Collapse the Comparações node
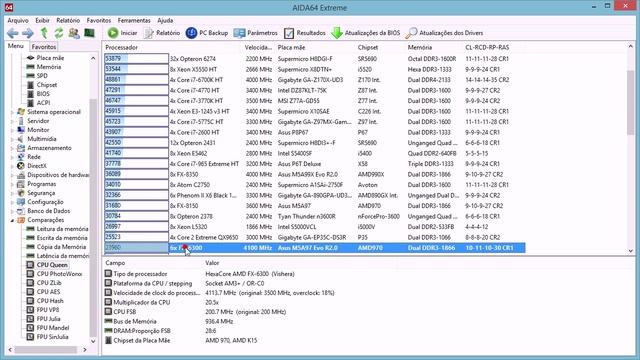Image resolution: width=640 pixels, height=360 pixels. [12, 220]
